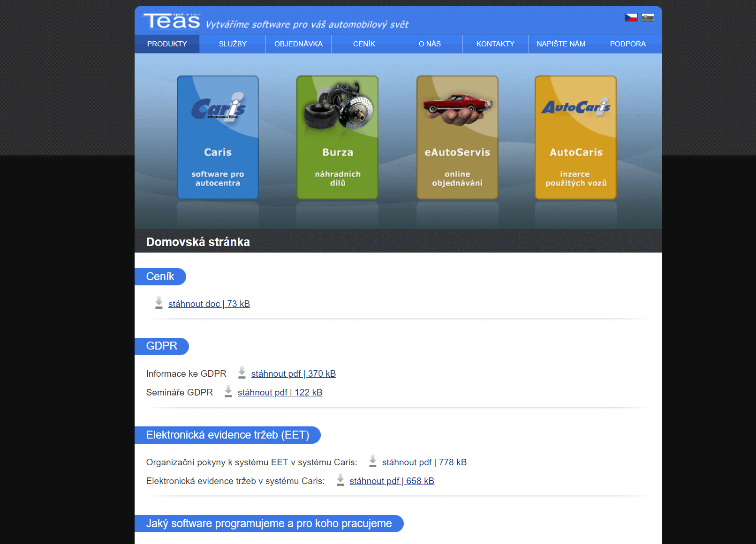This screenshot has width=756, height=544.
Task: Click download icon next to Informace ke GDPR
Action: click(242, 373)
